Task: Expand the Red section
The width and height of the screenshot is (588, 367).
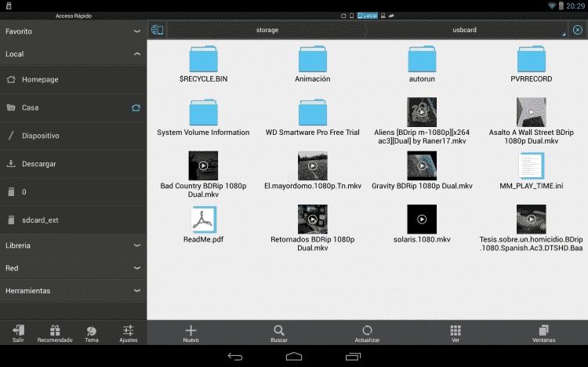Action: coord(73,268)
